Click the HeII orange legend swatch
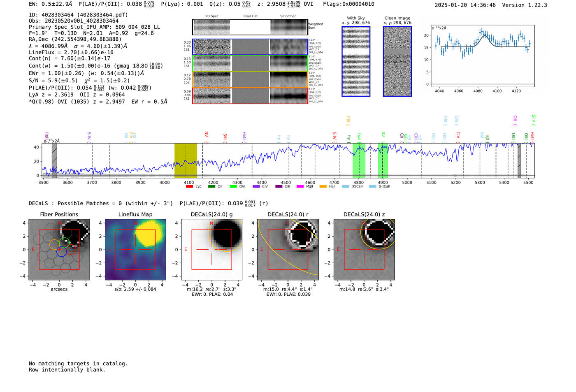Screen dimensions: 576x392 (323, 186)
